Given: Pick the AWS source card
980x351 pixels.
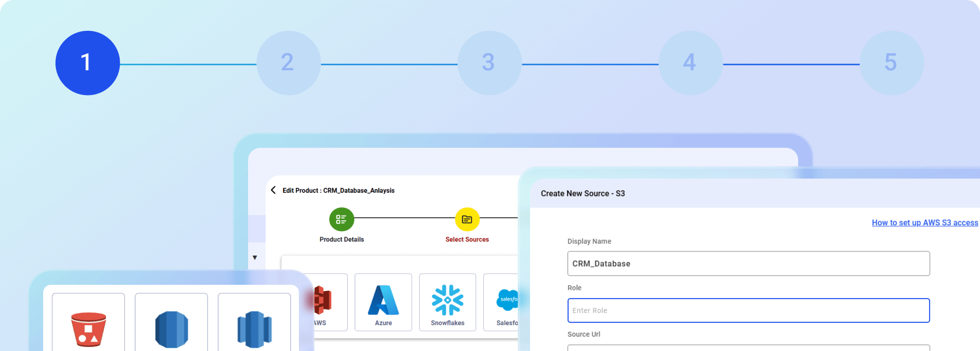Looking at the screenshot, I should pos(330,302).
